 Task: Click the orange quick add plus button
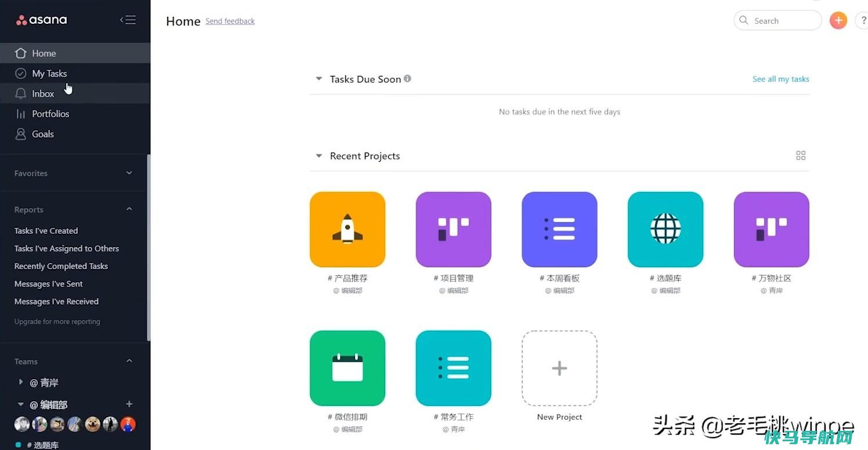pyautogui.click(x=838, y=20)
